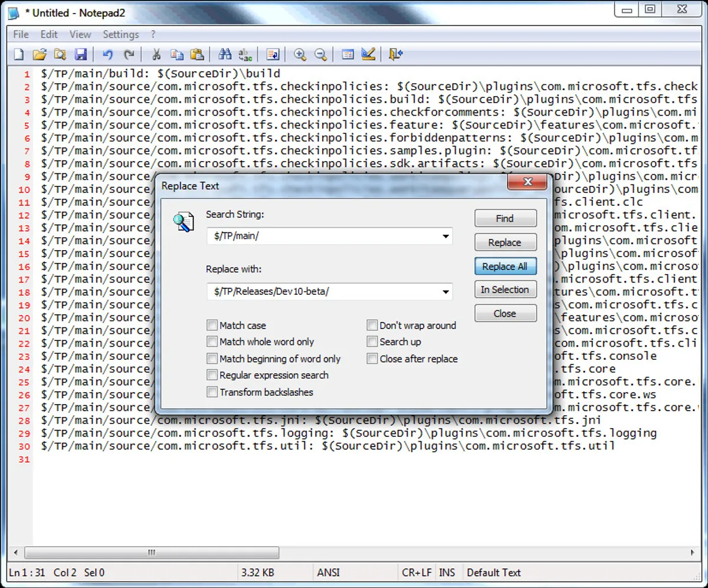Paste from clipboard toolbar icon

point(197,55)
